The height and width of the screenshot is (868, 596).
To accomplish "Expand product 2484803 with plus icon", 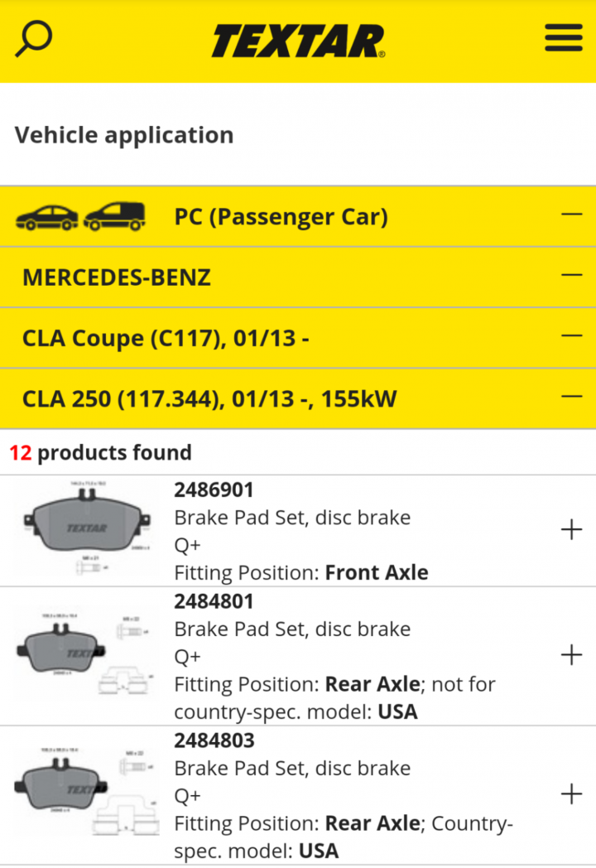I will 572,794.
